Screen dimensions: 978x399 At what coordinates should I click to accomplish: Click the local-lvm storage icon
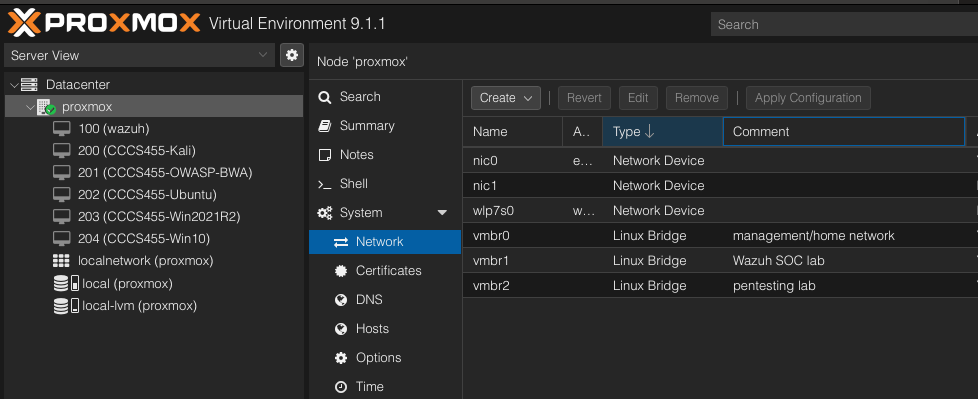[66, 305]
